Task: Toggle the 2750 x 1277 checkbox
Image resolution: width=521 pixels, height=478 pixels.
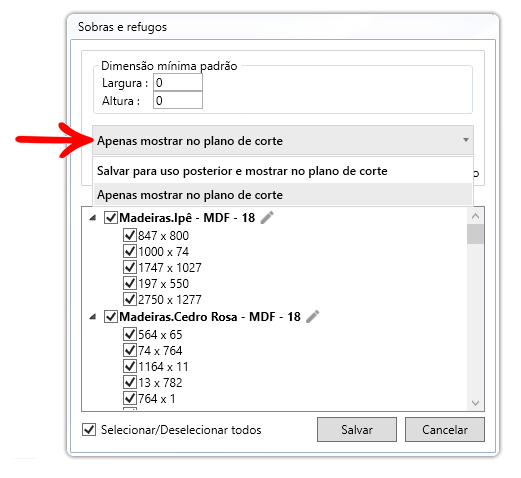Action: (x=130, y=299)
